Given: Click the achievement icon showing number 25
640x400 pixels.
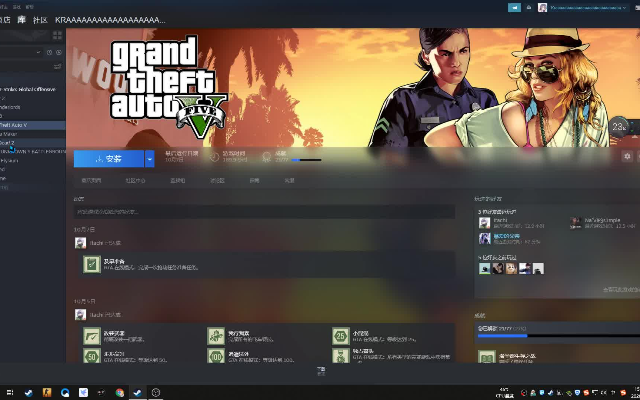Looking at the screenshot, I should (x=341, y=336).
